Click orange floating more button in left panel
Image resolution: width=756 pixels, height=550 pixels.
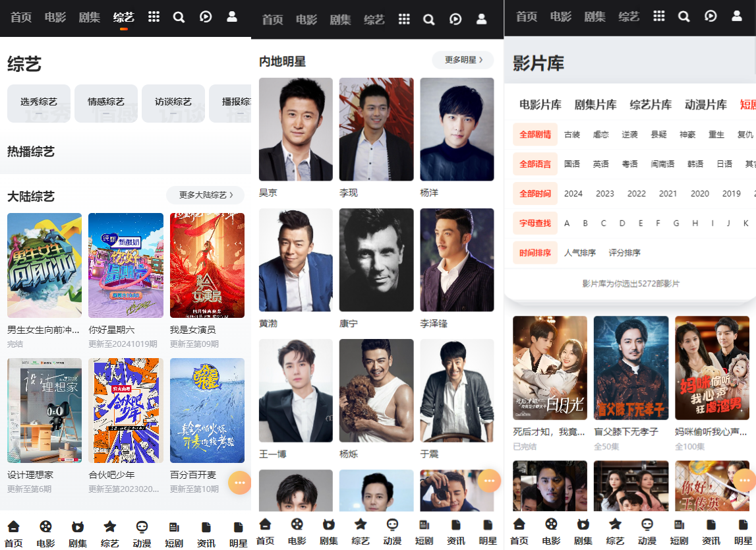[x=240, y=483]
